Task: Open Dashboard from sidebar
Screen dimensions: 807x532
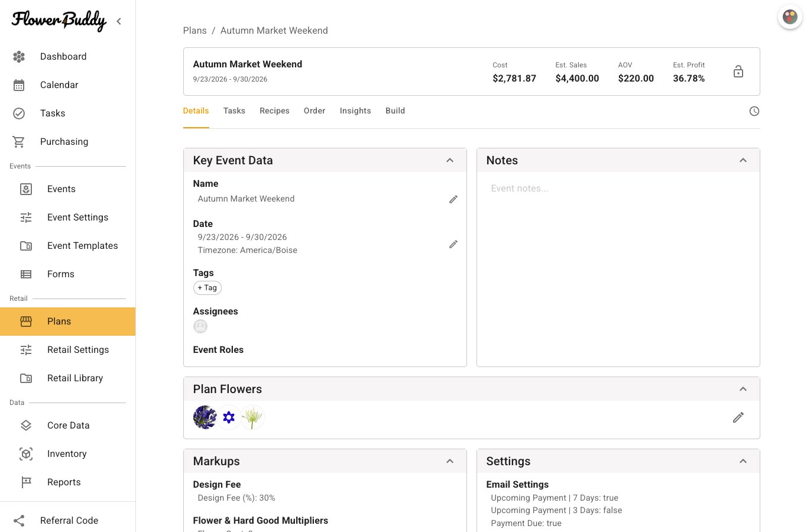Action: coord(67,57)
